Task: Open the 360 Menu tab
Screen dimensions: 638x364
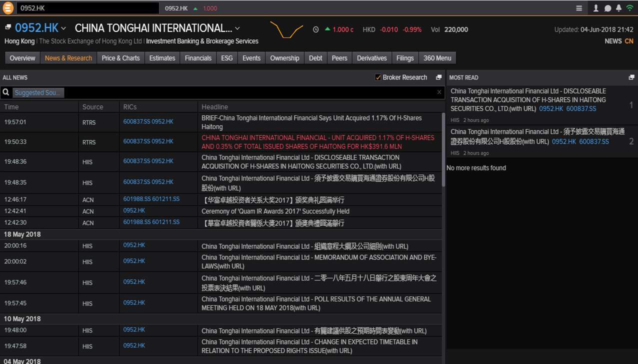Action: point(437,58)
